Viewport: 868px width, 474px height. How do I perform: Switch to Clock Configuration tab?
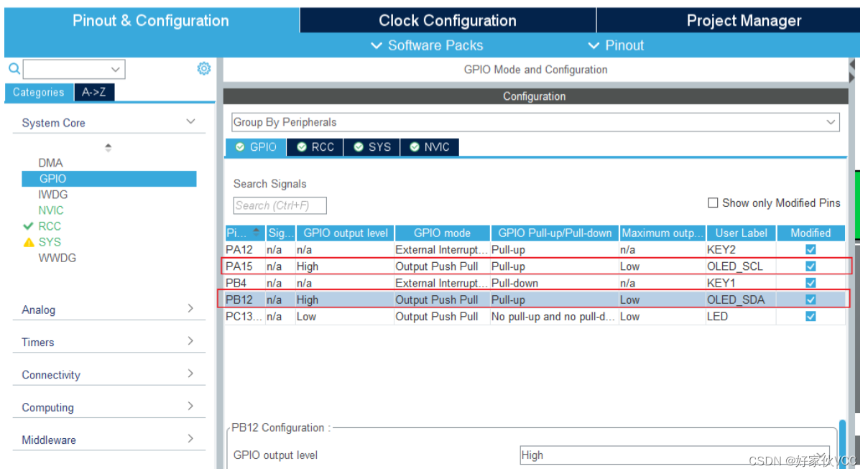click(x=448, y=20)
